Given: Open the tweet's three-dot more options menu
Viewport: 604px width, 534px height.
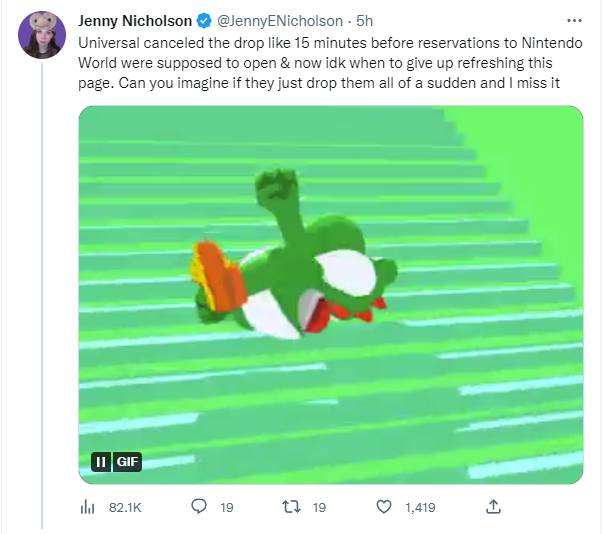Looking at the screenshot, I should (x=574, y=21).
